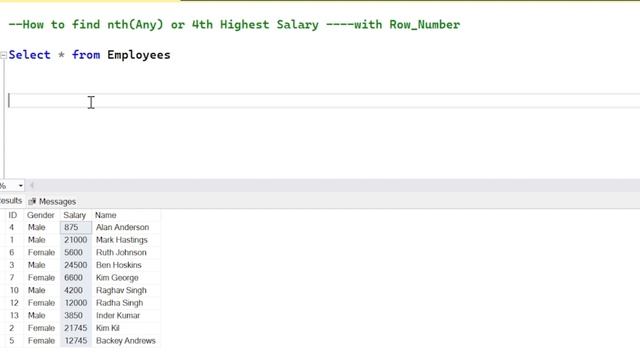This screenshot has height=360, width=640.
Task: Select the cell Ruth Johnson
Action: tap(121, 253)
